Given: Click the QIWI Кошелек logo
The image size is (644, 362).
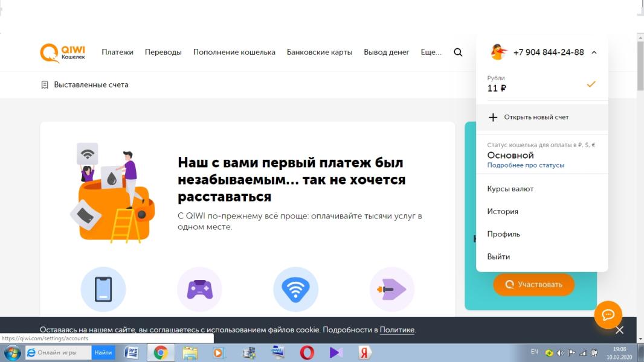Looking at the screenshot, I should point(62,52).
